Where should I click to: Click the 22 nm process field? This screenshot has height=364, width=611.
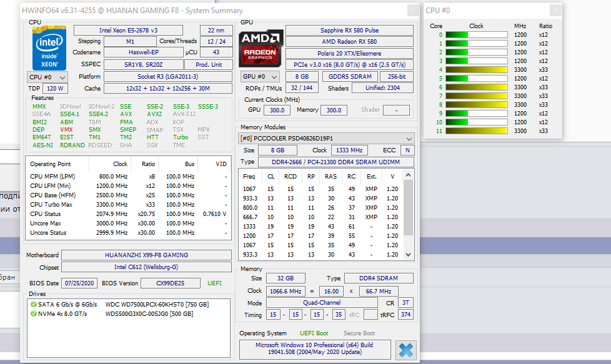216,31
